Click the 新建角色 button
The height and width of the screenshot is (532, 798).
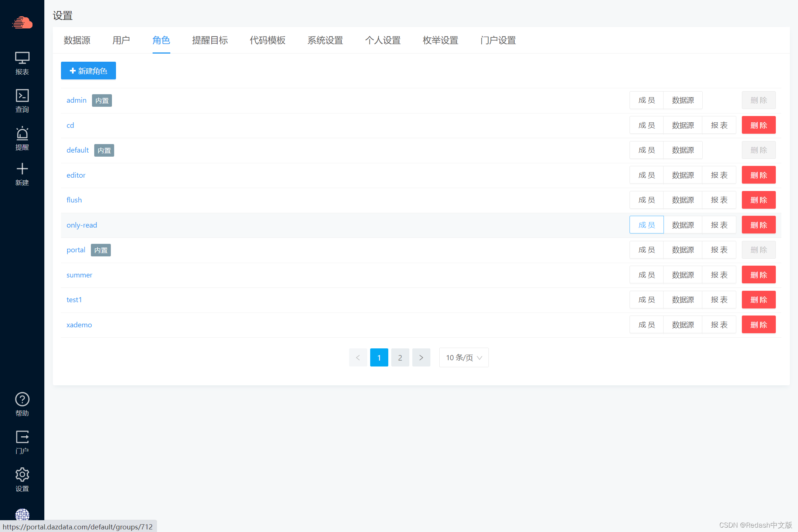(x=88, y=71)
